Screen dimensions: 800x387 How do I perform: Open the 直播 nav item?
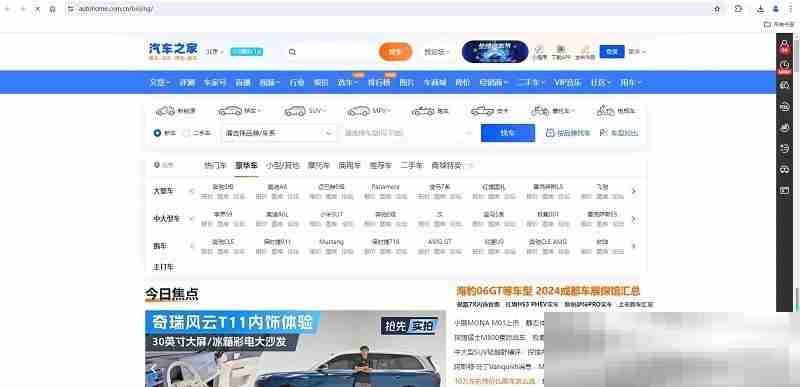243,83
